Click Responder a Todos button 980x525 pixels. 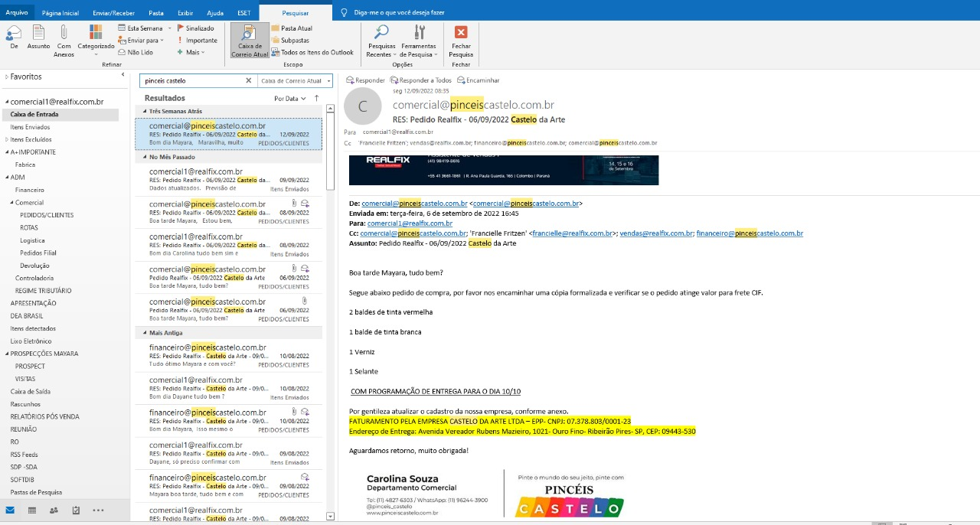[x=420, y=80]
